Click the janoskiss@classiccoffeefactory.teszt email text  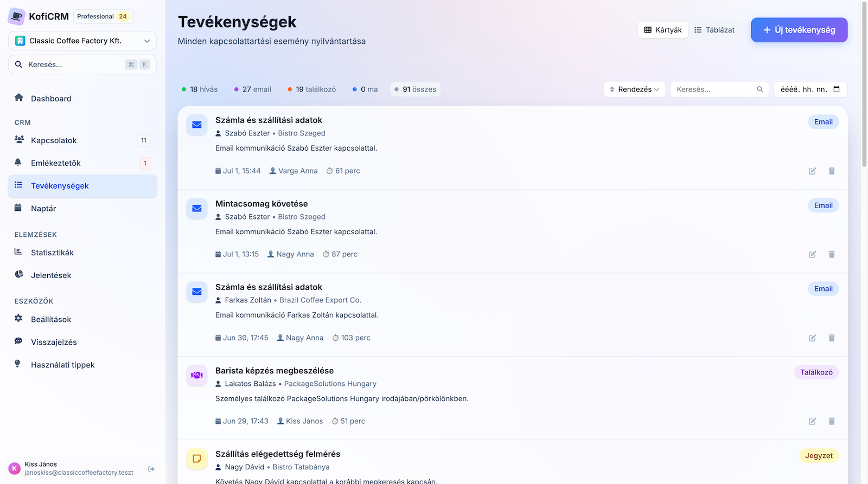79,473
